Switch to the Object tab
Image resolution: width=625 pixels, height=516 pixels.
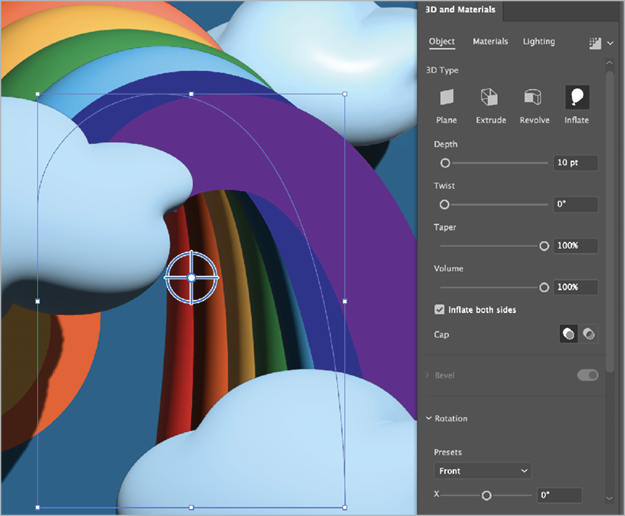tap(442, 41)
